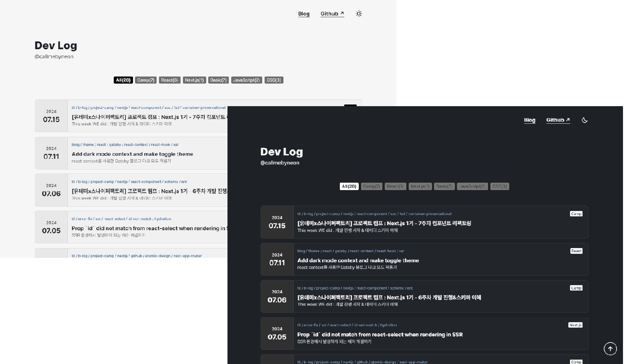Select Next.js(1) filter in dark window
This screenshot has width=624, height=364.
tap(420, 186)
